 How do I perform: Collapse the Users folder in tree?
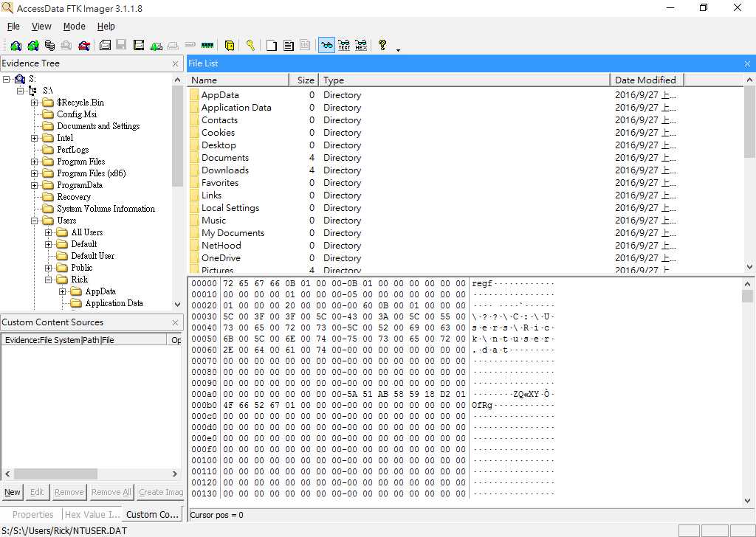coord(34,221)
